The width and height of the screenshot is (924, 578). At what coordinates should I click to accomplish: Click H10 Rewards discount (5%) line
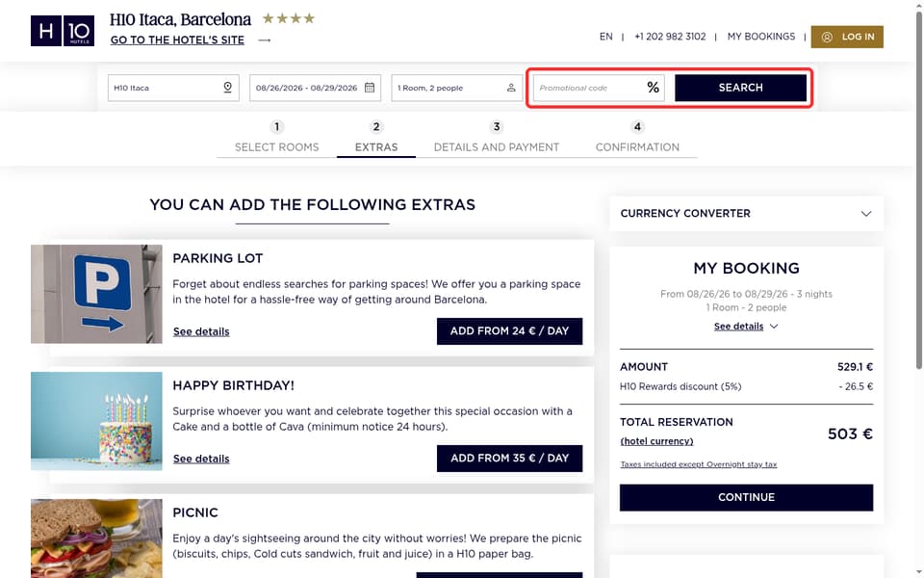click(x=680, y=386)
